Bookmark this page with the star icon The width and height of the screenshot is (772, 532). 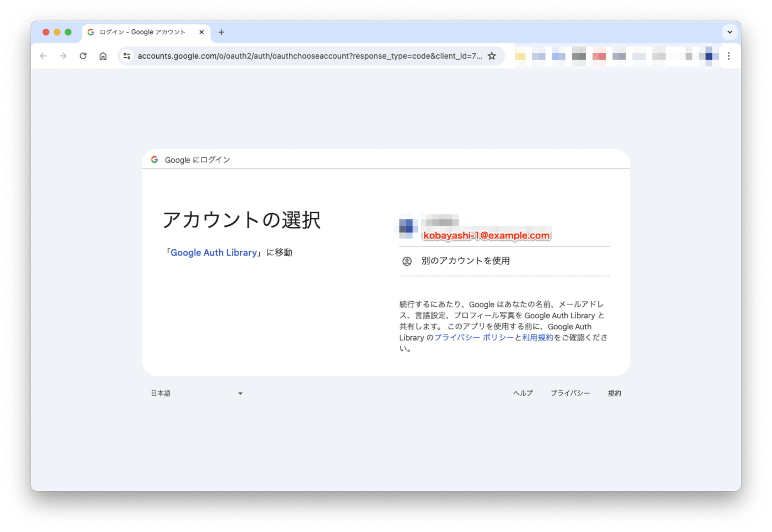click(492, 56)
